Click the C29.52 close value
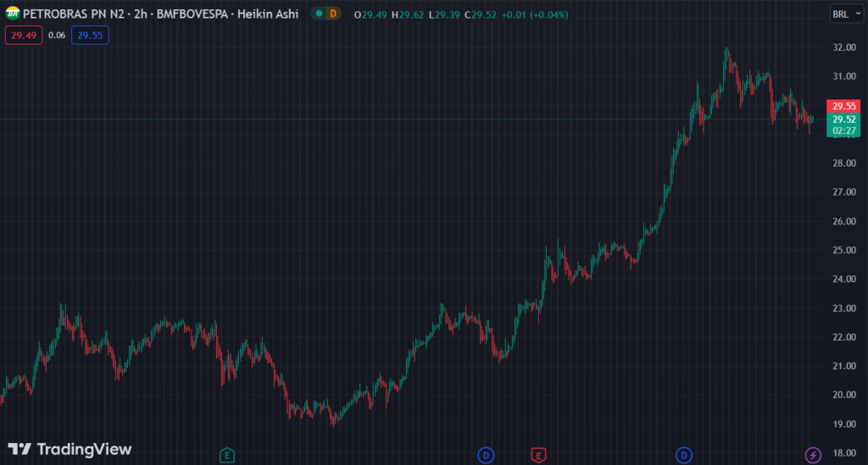868x465 pixels. tap(481, 14)
